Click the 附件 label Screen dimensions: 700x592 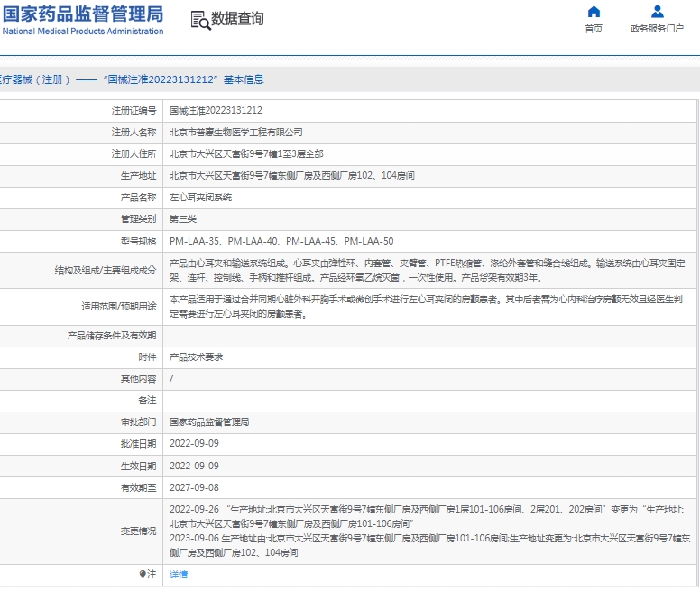[x=147, y=357]
